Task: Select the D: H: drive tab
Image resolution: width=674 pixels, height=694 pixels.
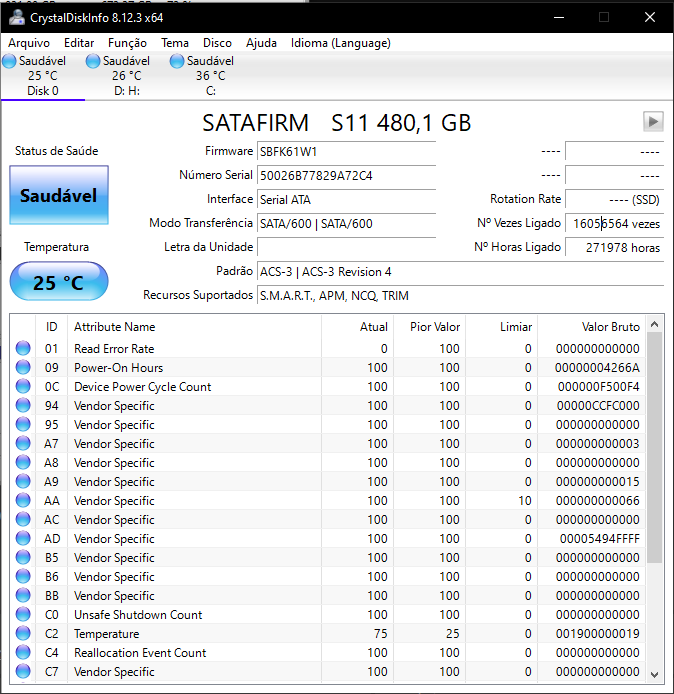Action: tap(127, 76)
